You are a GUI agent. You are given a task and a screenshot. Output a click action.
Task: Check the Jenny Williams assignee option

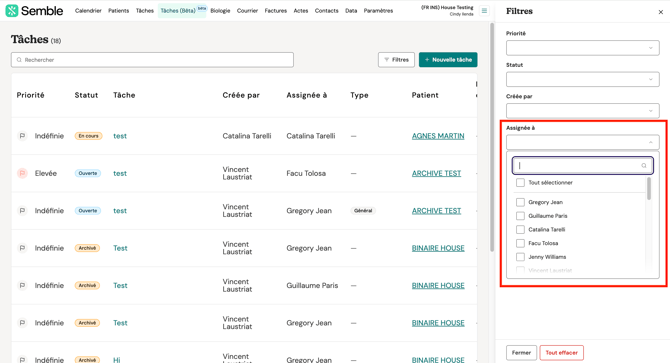(520, 257)
